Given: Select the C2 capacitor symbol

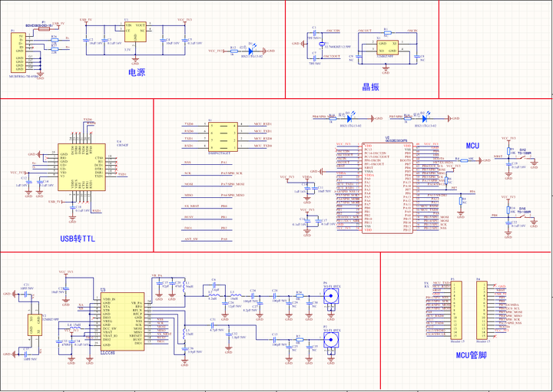Looking at the screenshot, I should coord(86,40).
